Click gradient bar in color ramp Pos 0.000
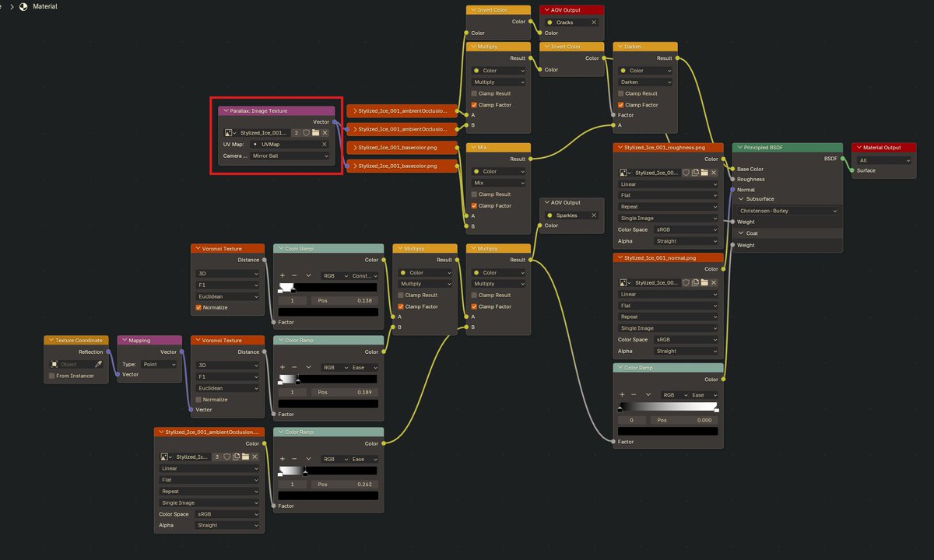Image resolution: width=934 pixels, height=560 pixels. pos(669,407)
